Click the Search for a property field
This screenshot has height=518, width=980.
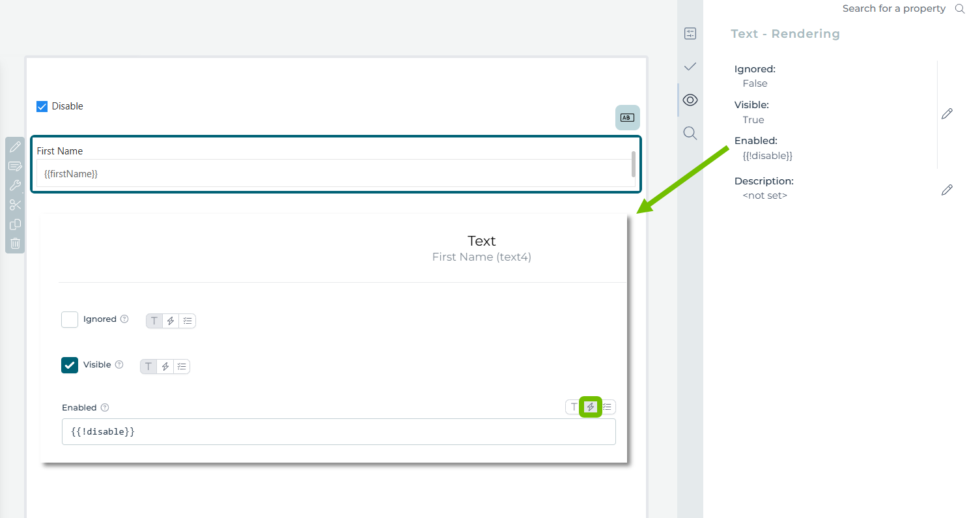click(893, 8)
